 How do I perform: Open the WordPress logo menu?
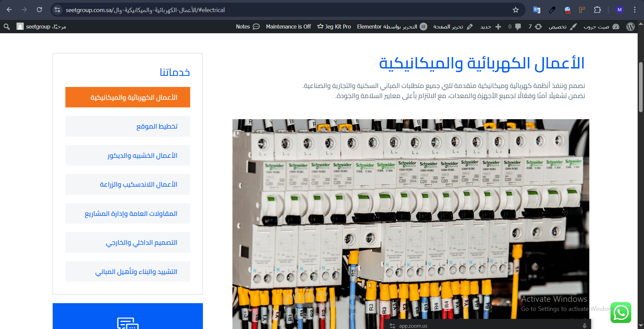click(630, 27)
